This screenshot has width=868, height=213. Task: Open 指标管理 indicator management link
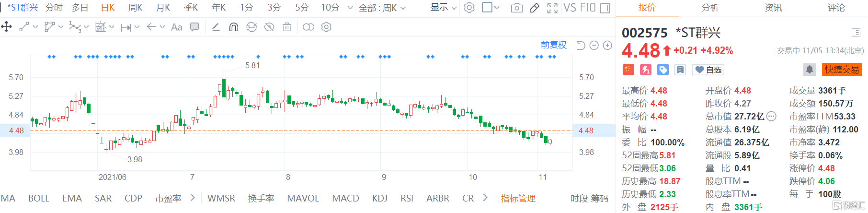tap(518, 199)
